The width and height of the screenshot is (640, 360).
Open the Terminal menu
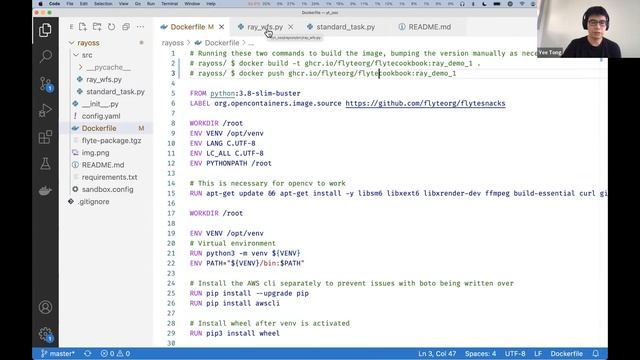click(x=169, y=4)
